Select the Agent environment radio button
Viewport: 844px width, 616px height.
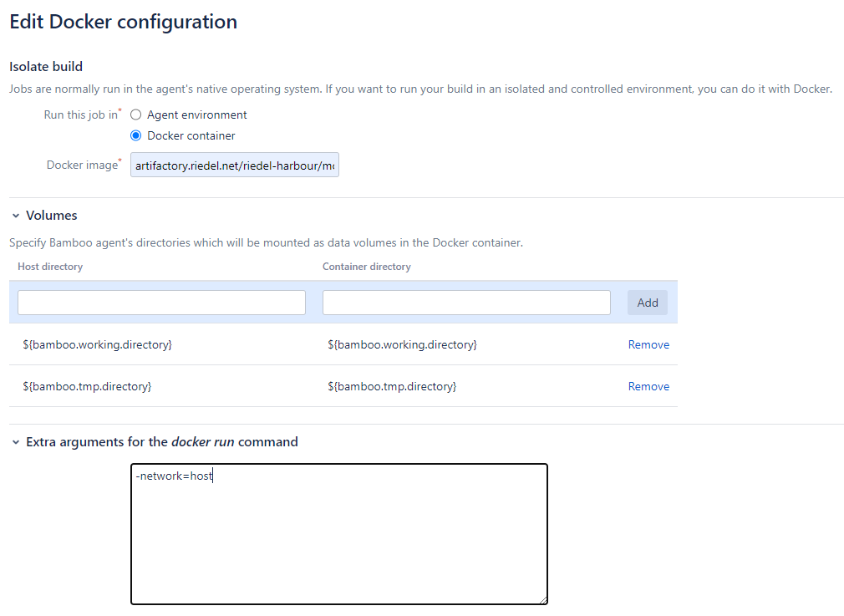(135, 115)
